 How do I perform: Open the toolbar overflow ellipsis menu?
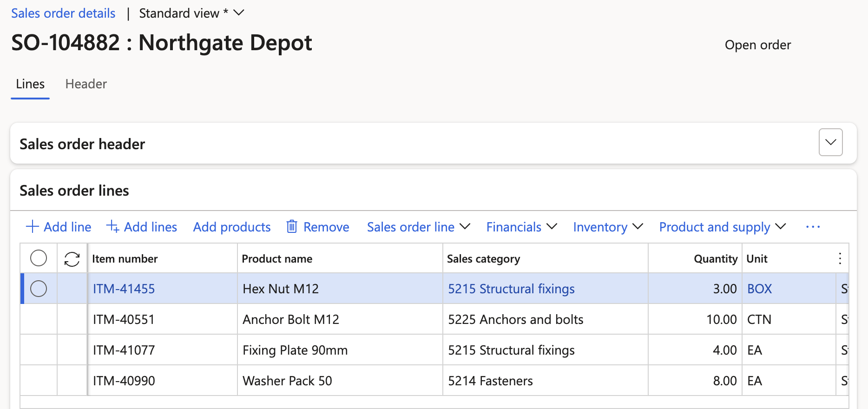tap(813, 227)
